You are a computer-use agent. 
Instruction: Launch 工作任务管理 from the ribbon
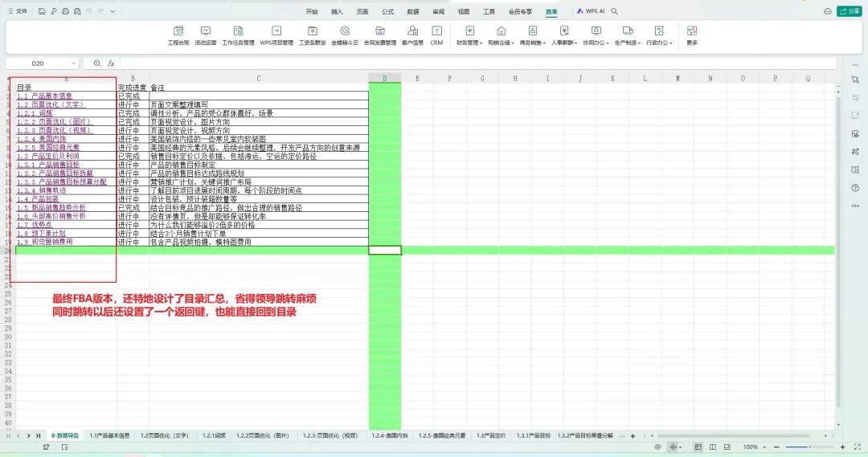click(x=238, y=35)
